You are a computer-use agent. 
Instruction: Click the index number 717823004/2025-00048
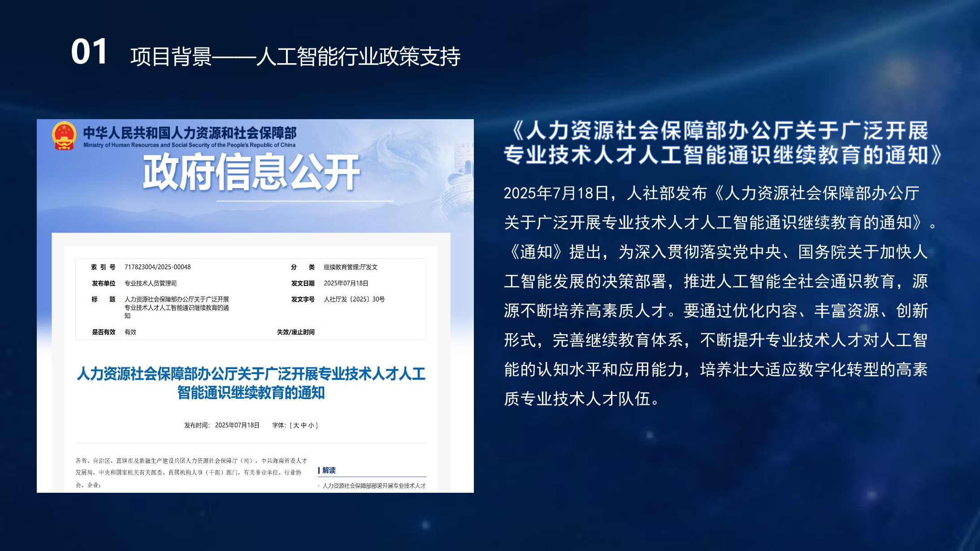[157, 267]
